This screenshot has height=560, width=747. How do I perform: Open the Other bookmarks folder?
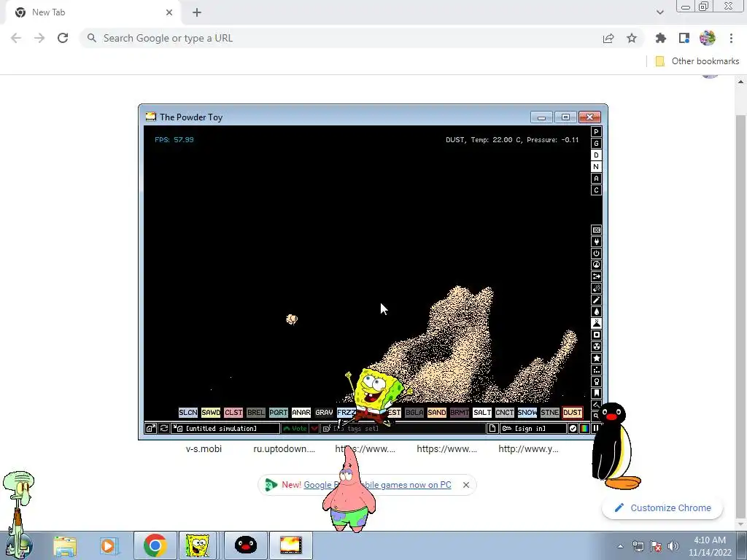coord(697,61)
